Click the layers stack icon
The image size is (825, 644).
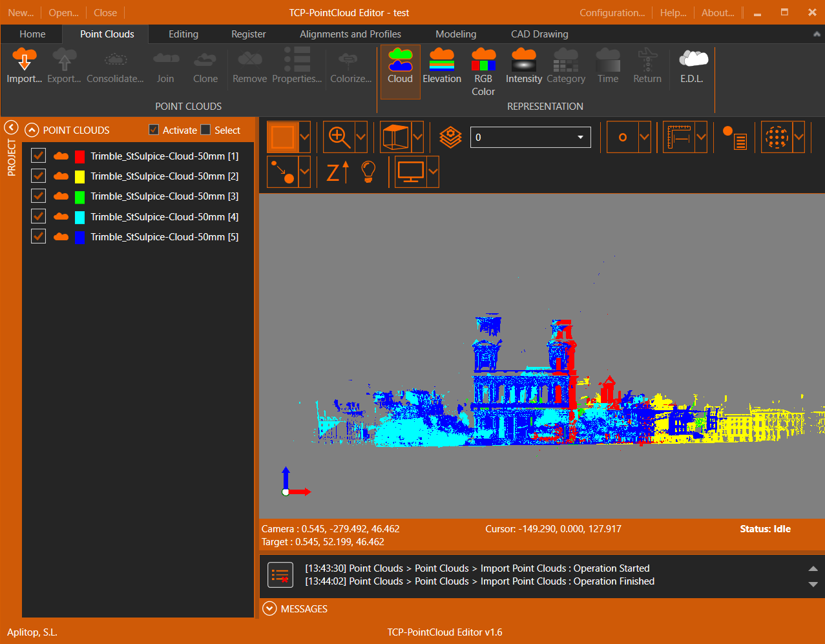(x=450, y=137)
